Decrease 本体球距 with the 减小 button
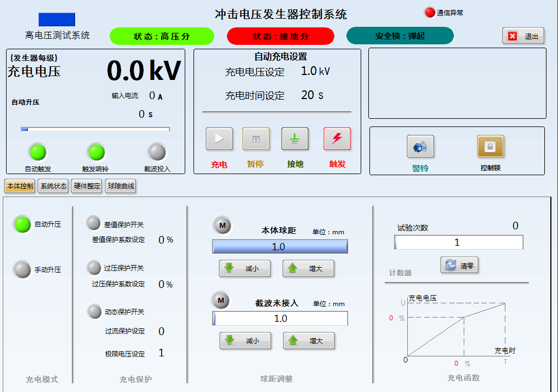This screenshot has width=558, height=392. [x=245, y=269]
